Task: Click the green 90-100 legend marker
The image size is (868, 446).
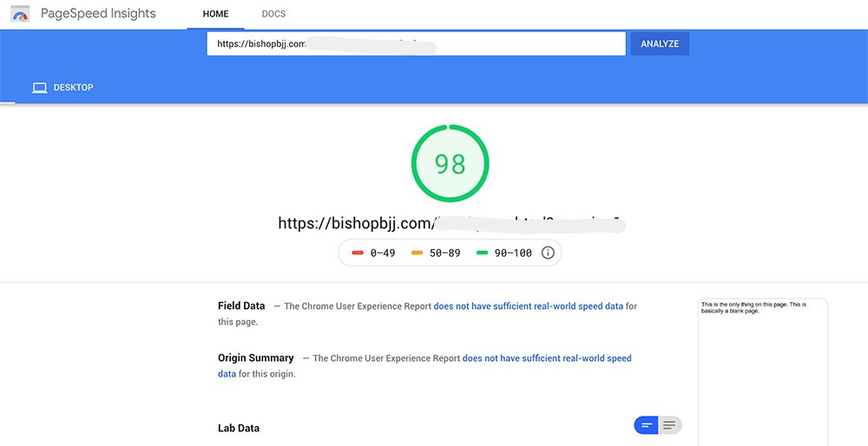Action: point(482,253)
